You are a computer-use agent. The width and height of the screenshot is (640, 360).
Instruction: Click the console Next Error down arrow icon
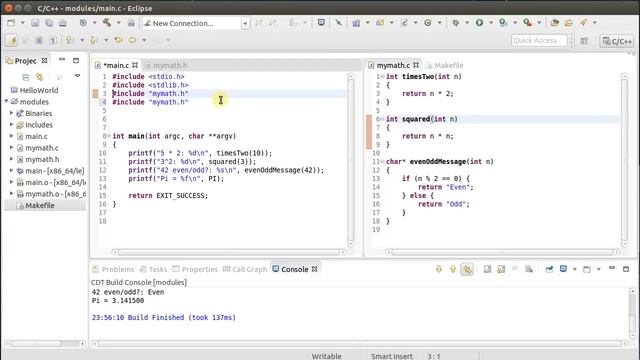pyautogui.click(x=439, y=269)
